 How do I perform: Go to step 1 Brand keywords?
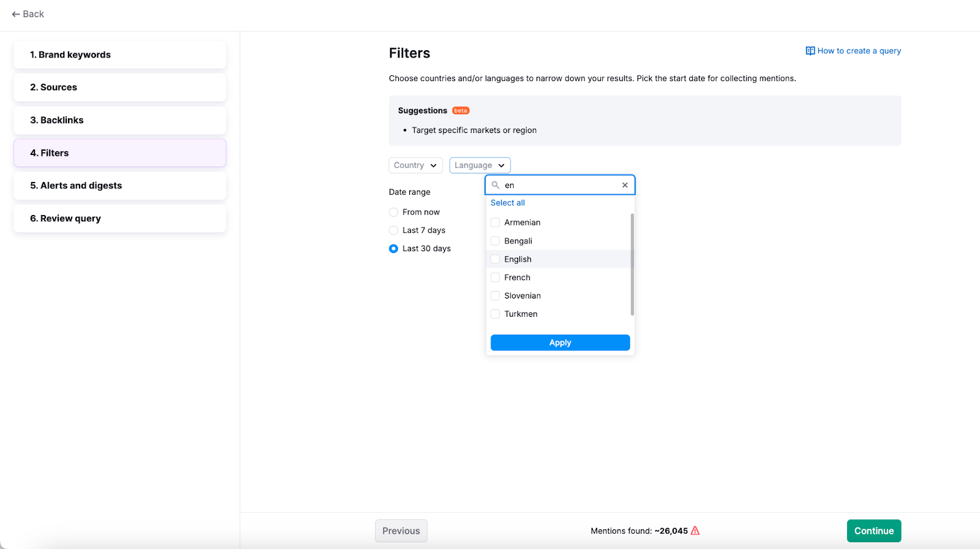point(120,55)
